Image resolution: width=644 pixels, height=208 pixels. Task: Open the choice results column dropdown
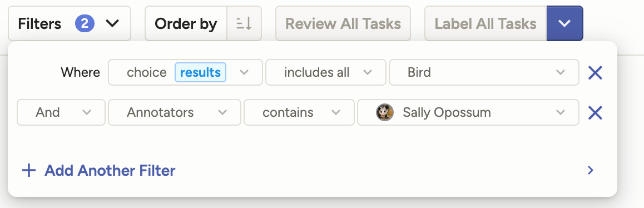(x=185, y=72)
